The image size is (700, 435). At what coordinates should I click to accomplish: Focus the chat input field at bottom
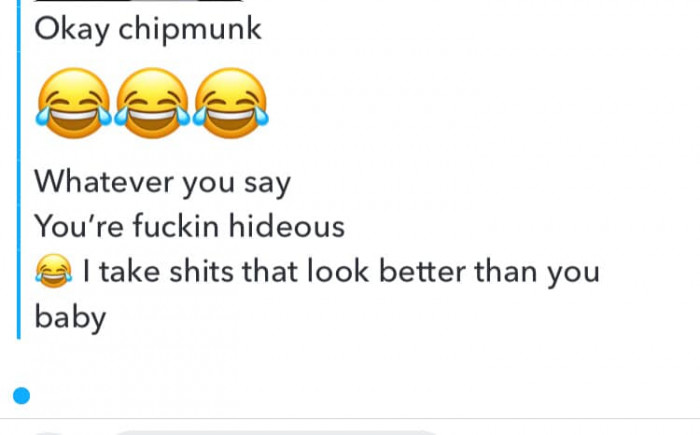pyautogui.click(x=277, y=432)
